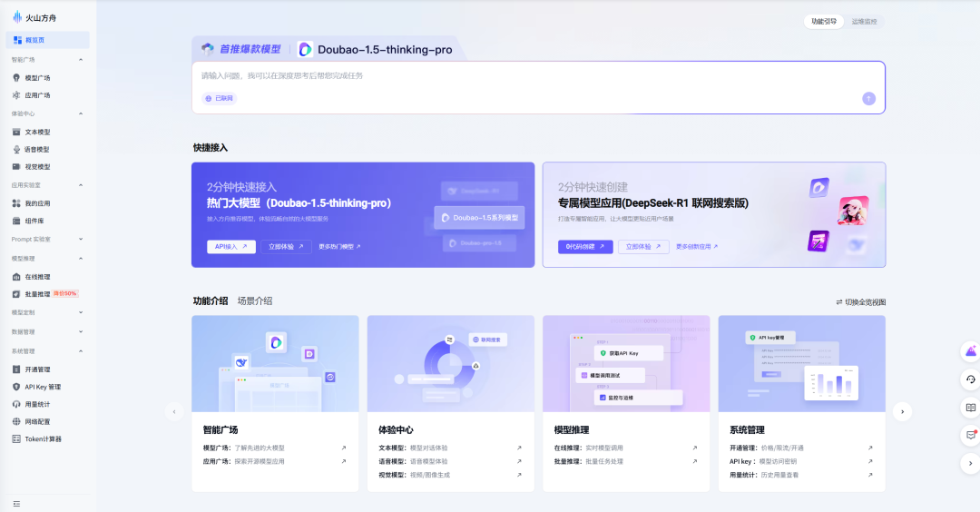Open the 更多创新应用 link
The height and width of the screenshot is (512, 980).
click(x=697, y=247)
